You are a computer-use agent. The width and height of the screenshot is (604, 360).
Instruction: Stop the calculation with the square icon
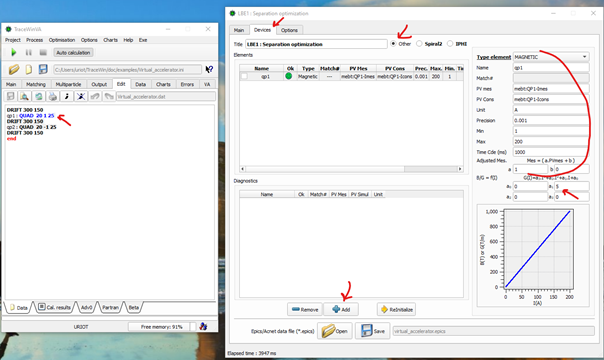tap(43, 52)
